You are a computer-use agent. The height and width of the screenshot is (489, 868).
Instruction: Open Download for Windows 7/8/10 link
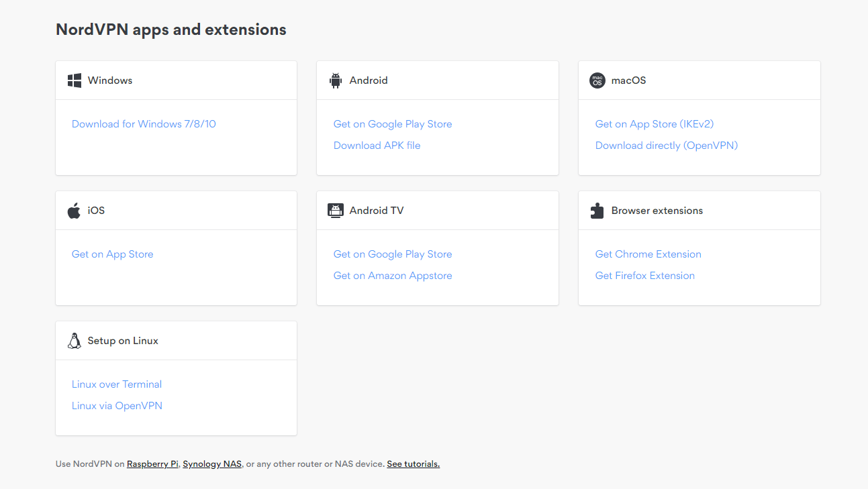144,124
